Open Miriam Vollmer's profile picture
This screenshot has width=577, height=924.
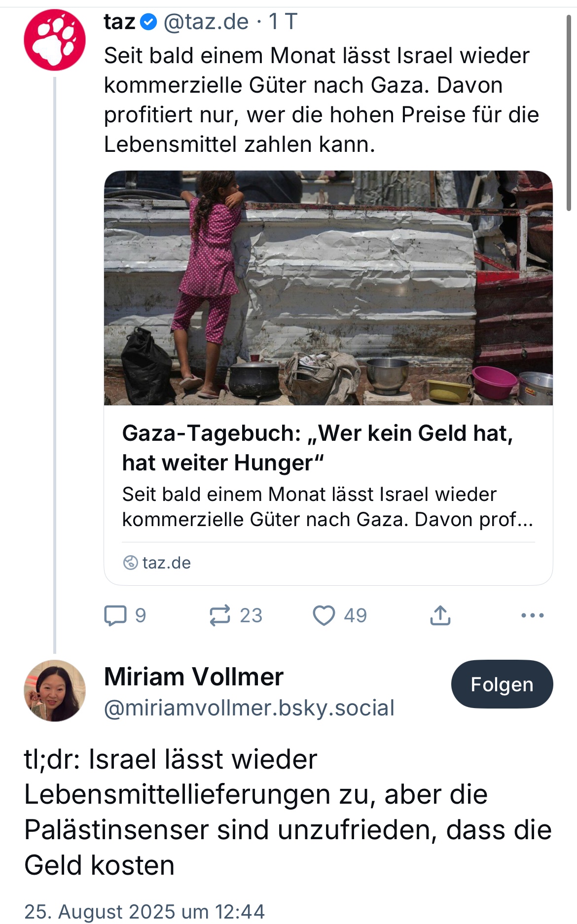(54, 690)
